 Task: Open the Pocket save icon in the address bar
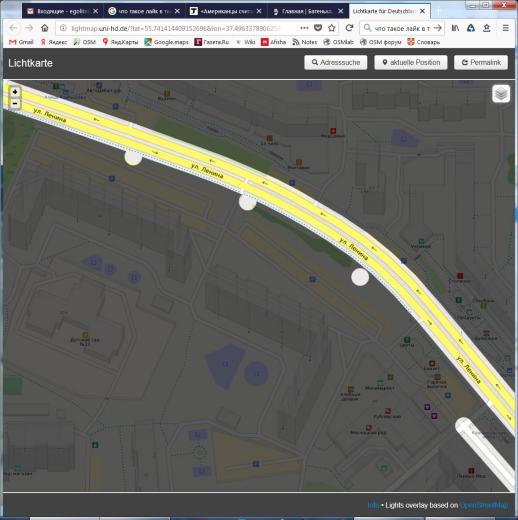(318, 28)
